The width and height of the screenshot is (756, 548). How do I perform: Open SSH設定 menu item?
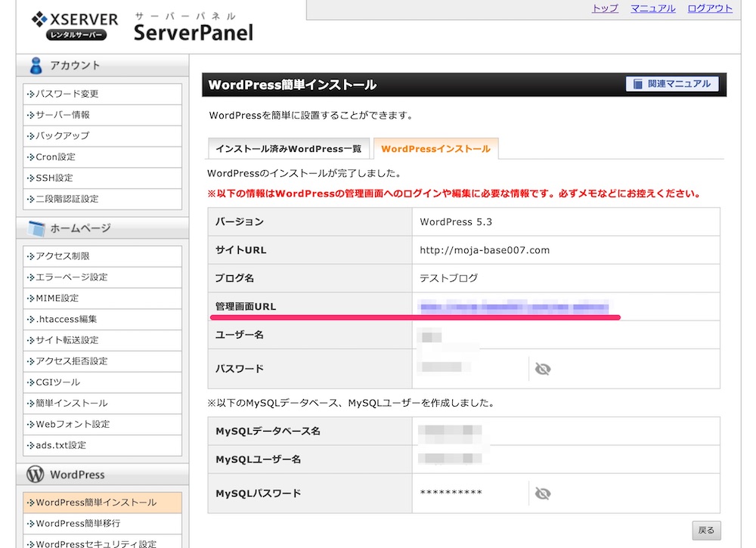pyautogui.click(x=102, y=178)
